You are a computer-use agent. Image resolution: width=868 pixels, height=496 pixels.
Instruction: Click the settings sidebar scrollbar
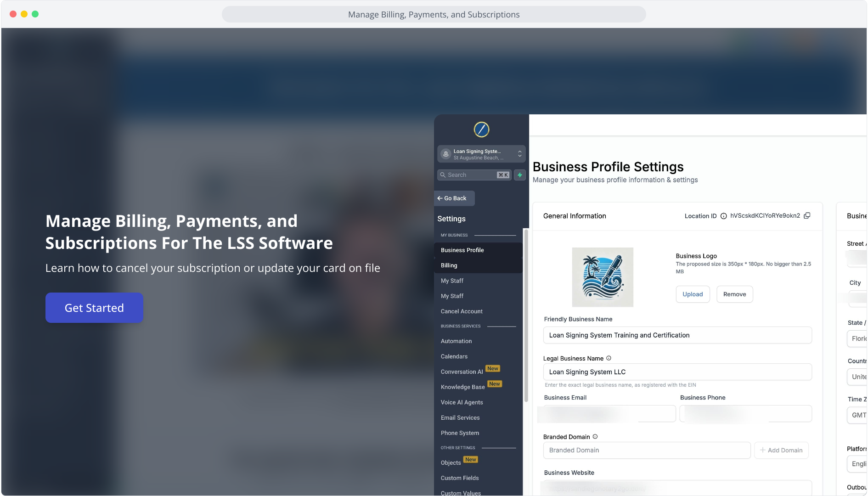pos(526,316)
